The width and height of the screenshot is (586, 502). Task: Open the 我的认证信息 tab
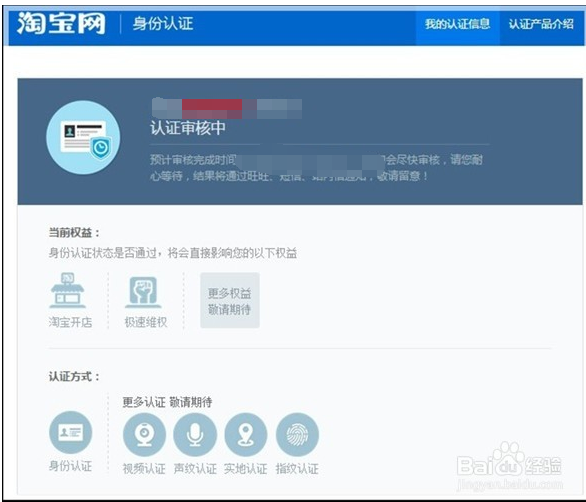point(457,24)
